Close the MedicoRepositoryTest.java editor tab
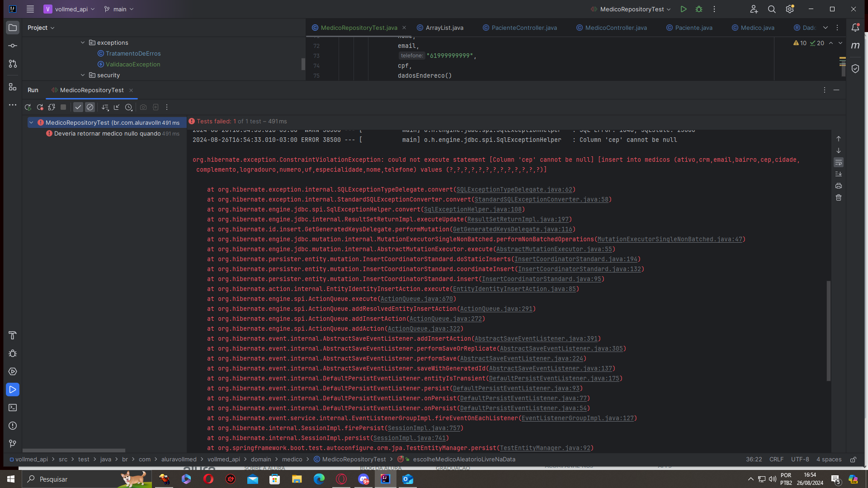Screen dimensions: 868x488 pyautogui.click(x=404, y=28)
